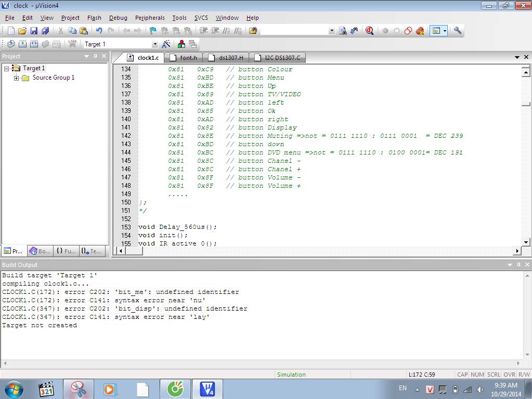Enable or disable the current breakpoint

click(397, 31)
